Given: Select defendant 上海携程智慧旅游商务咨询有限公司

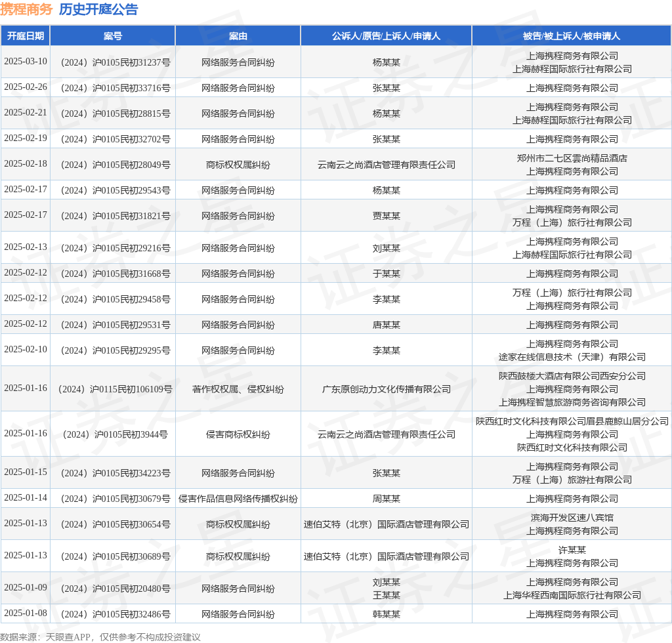Looking at the screenshot, I should [x=572, y=403].
